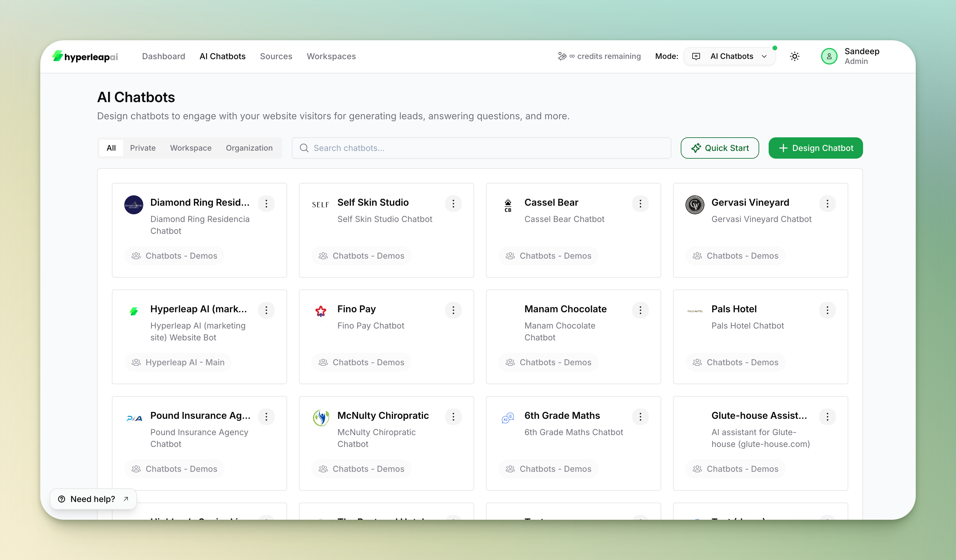Click the Gervasi Vineyard logo icon
This screenshot has height=560, width=956.
[x=695, y=205]
